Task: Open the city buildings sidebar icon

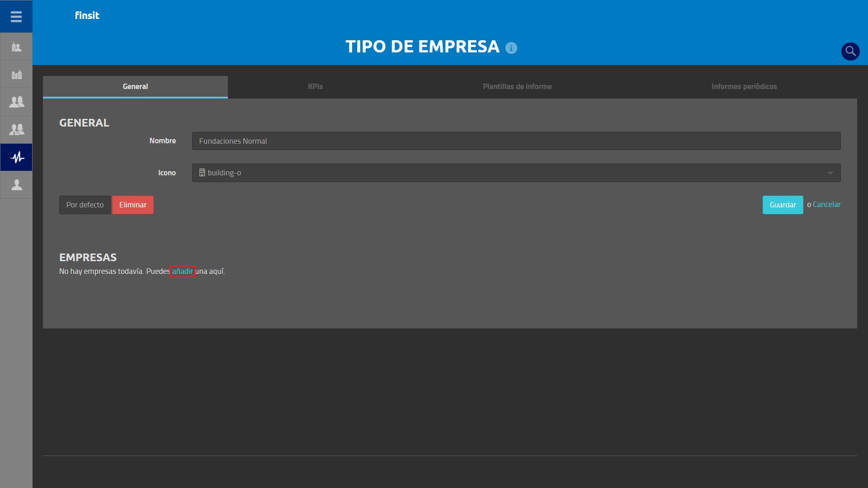Action: coord(16,75)
